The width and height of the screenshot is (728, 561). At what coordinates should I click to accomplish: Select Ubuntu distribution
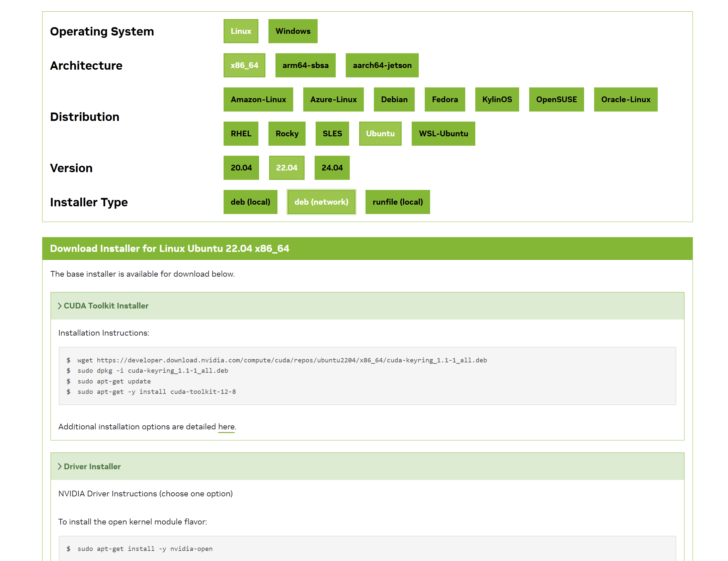pos(380,134)
